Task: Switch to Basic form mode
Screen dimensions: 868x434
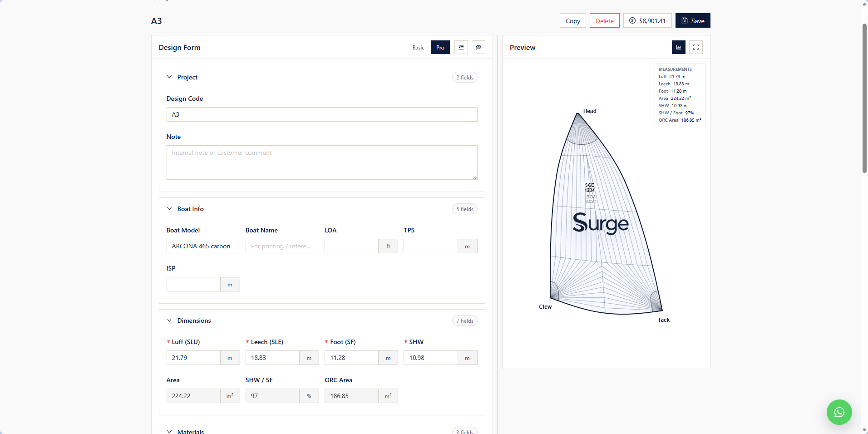Action: pyautogui.click(x=419, y=47)
